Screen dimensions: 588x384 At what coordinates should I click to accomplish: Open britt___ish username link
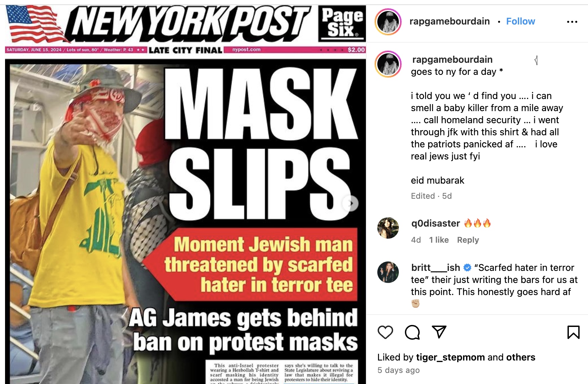click(435, 268)
